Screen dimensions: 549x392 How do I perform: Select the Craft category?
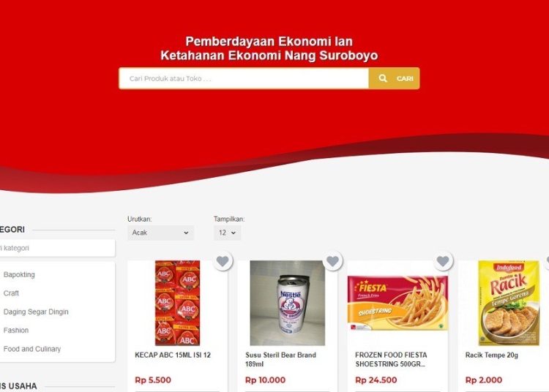[11, 293]
